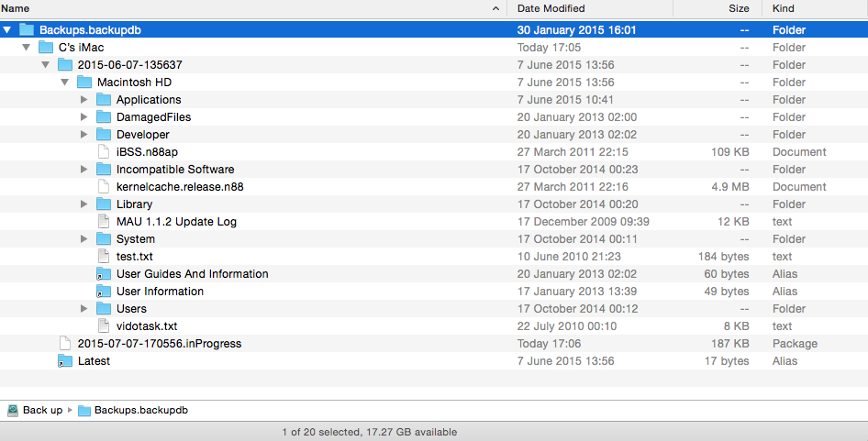Click the '109 KB' size cell
Screen dimensions: 868x441
pyautogui.click(x=730, y=152)
